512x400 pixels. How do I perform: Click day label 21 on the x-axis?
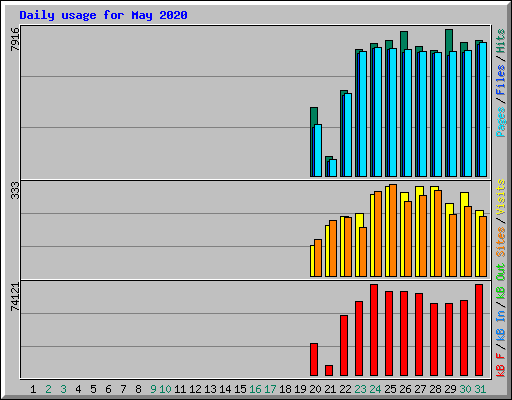(330, 389)
